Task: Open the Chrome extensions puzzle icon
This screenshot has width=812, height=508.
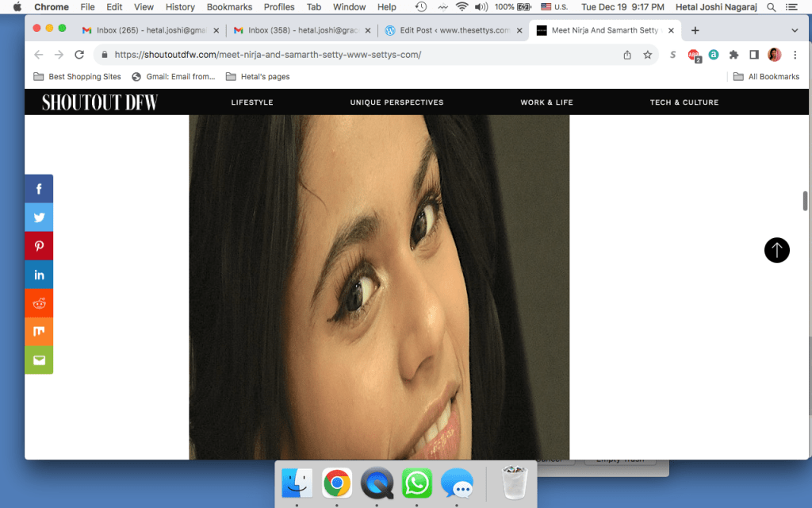Action: click(x=733, y=55)
